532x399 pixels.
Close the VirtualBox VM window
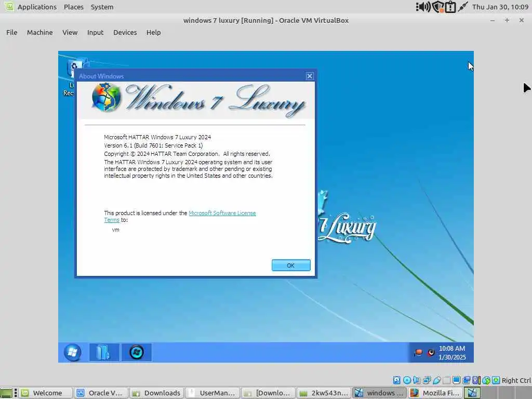[522, 20]
